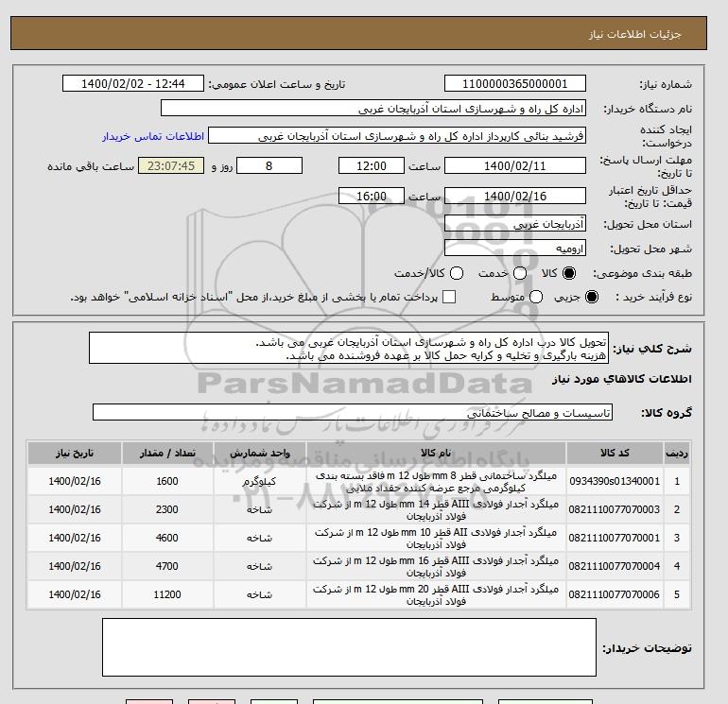Click the response deadline time 12:00
Image resolution: width=728 pixels, height=704 pixels.
(371, 165)
